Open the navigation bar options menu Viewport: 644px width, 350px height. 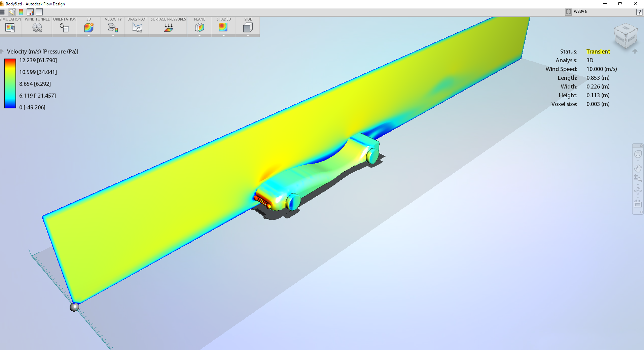pyautogui.click(x=641, y=212)
